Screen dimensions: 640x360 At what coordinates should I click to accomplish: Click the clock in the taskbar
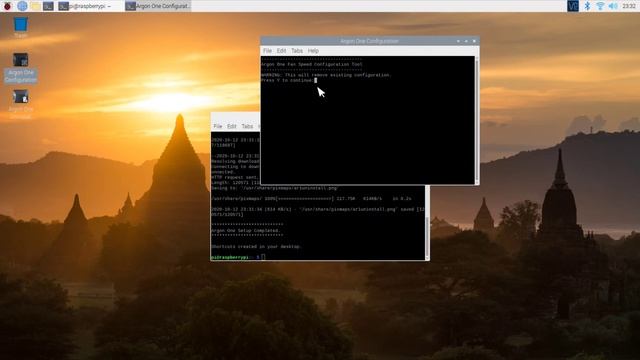629,6
